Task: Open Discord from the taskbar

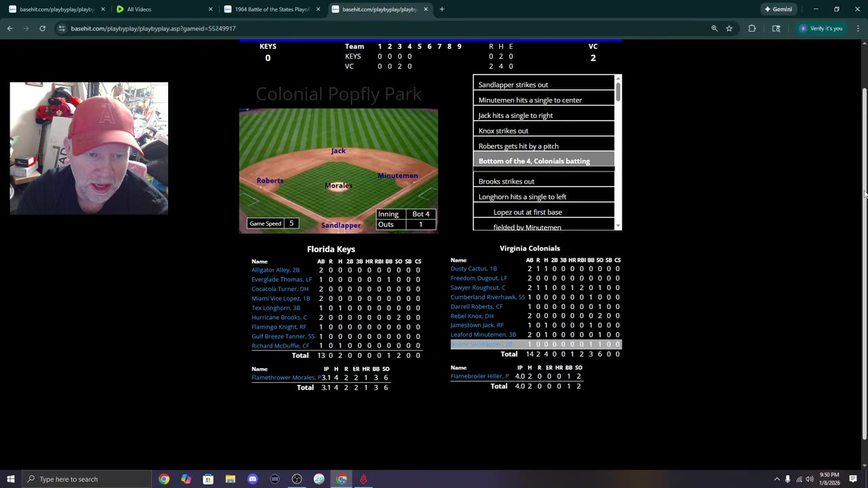Action: pyautogui.click(x=252, y=479)
